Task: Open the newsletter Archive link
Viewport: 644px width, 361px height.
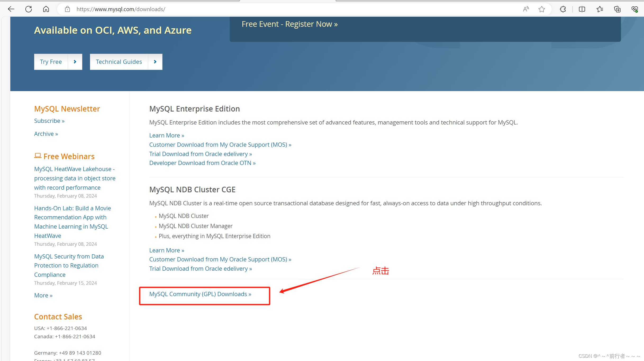Action: point(46,134)
